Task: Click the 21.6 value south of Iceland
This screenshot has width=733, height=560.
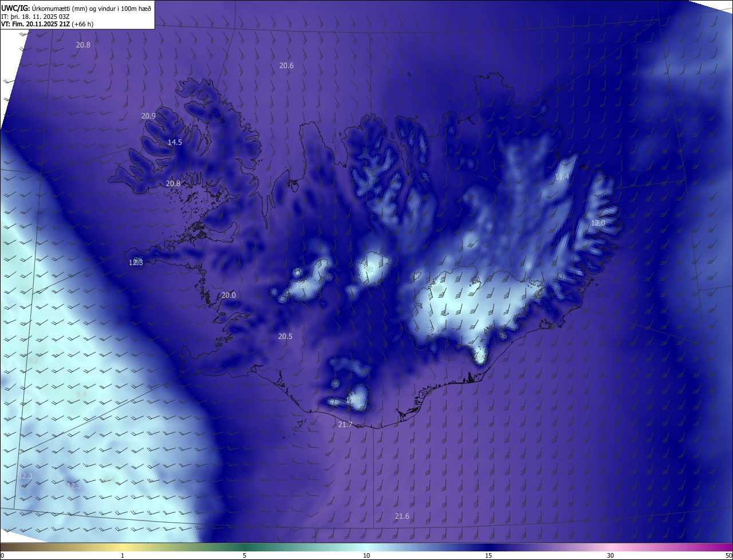Action: [x=402, y=516]
